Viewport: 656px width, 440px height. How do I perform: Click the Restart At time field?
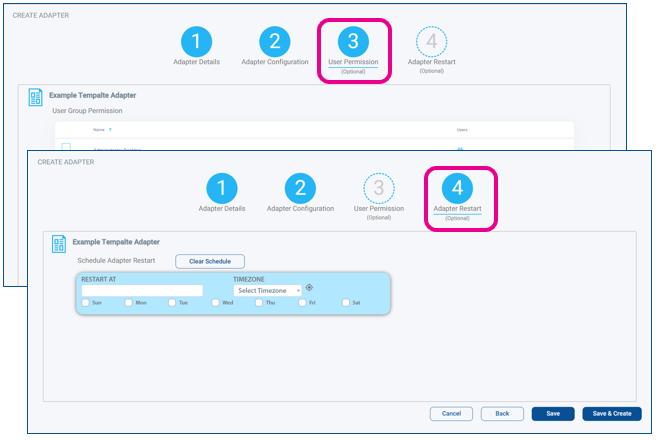[x=142, y=290]
